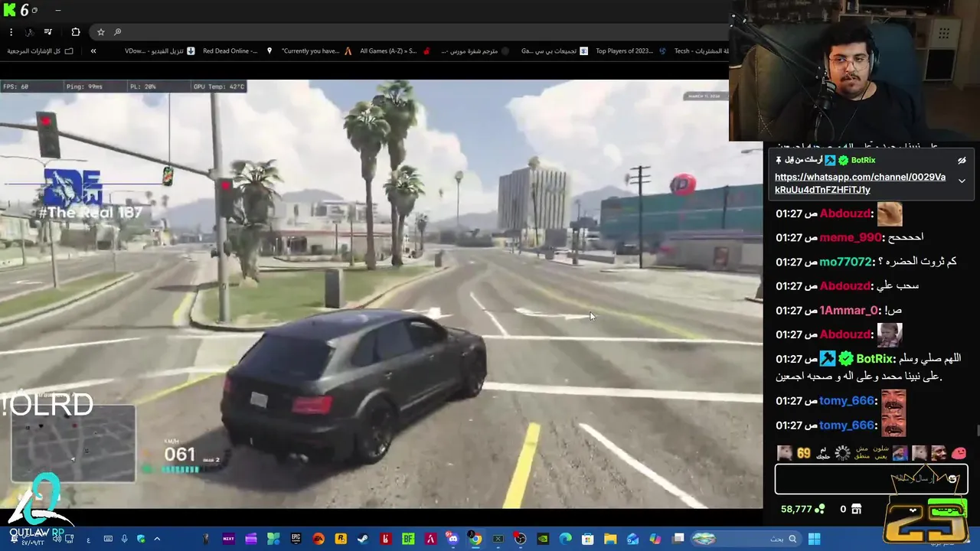Open the NEXT app in taskbar
This screenshot has width=980, height=551.
(x=228, y=539)
